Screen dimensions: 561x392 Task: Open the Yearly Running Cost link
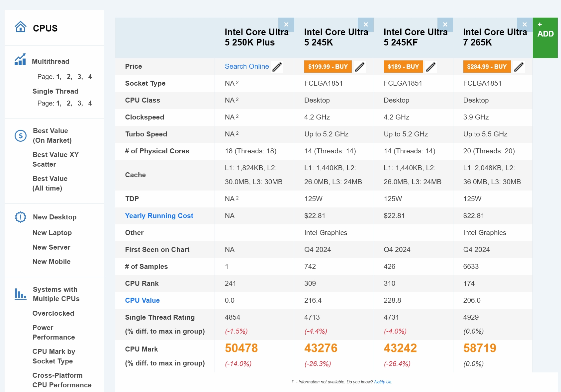(x=159, y=216)
